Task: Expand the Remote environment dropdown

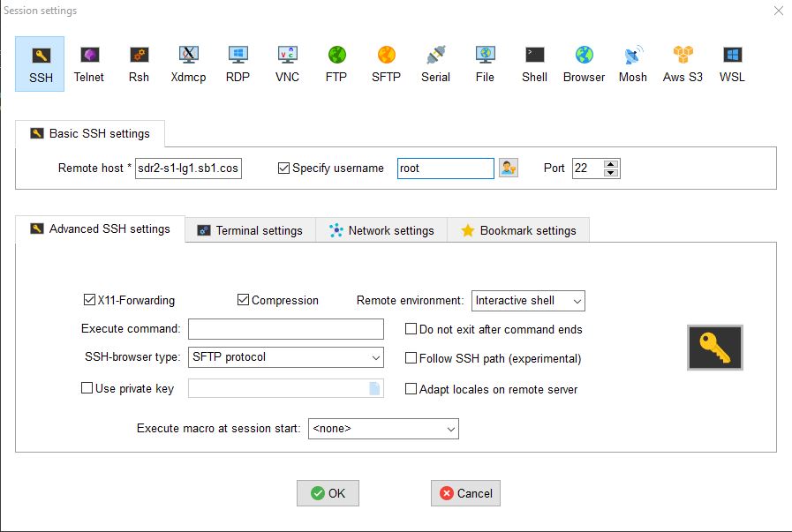Action: point(528,301)
